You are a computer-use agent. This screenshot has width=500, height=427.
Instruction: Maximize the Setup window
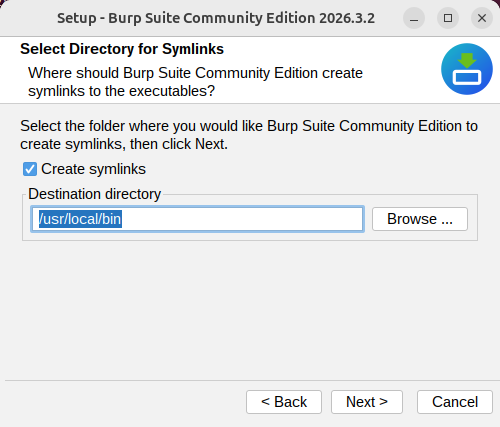pyautogui.click(x=448, y=18)
